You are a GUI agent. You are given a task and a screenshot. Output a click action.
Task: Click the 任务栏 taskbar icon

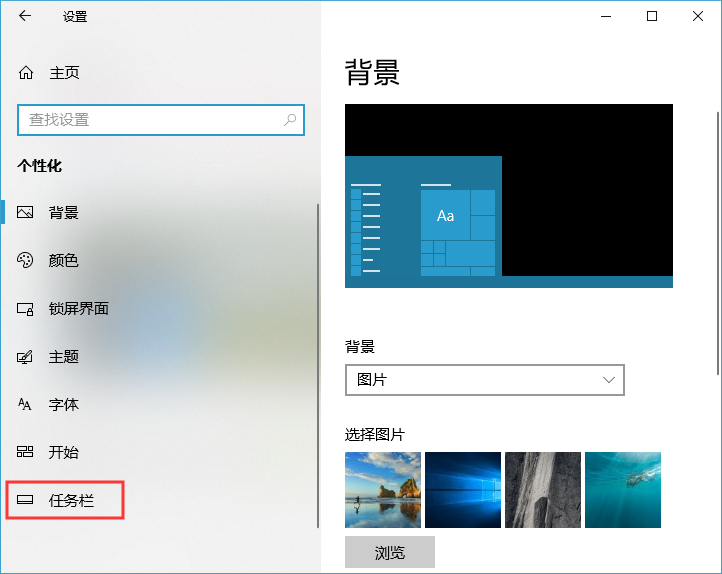coord(25,500)
